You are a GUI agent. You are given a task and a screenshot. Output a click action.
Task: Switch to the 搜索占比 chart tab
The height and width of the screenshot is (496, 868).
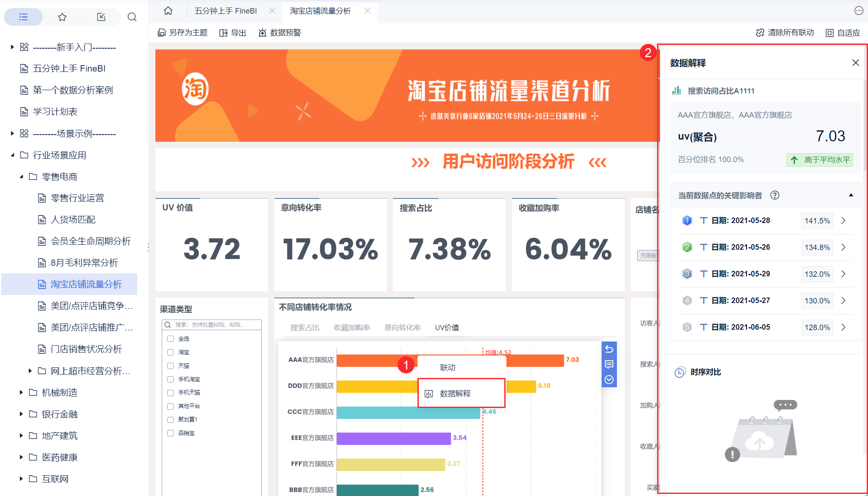pos(305,328)
